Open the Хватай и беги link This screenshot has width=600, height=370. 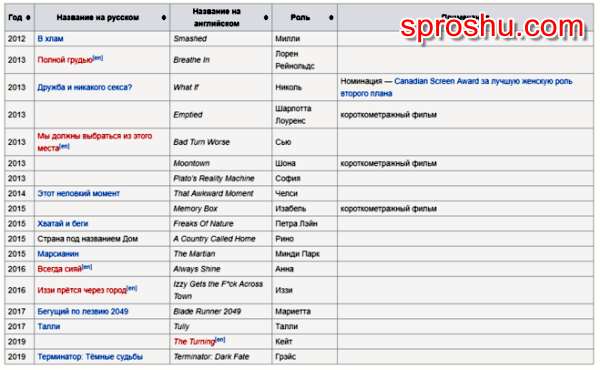(63, 223)
